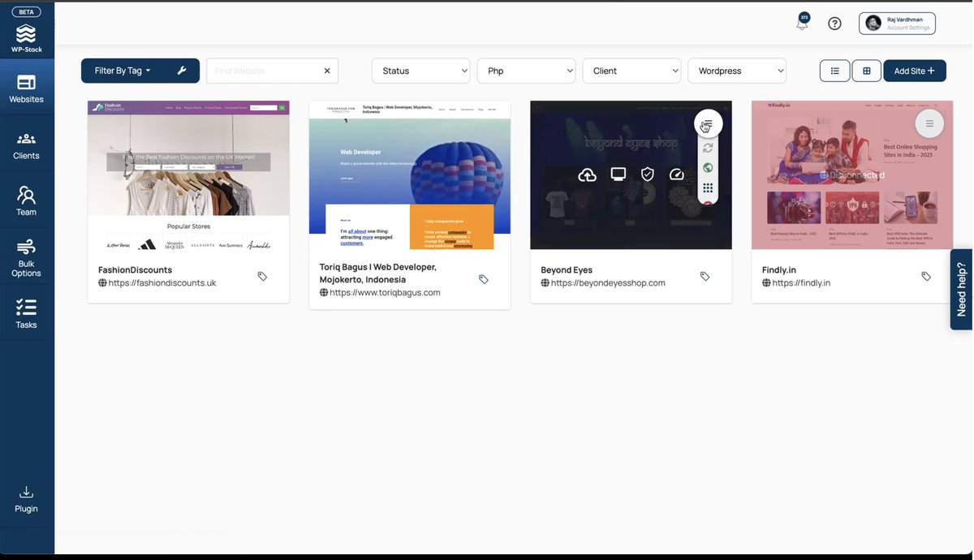Click the Beyond Eyes card menu button
This screenshot has width=974, height=560.
(x=708, y=124)
